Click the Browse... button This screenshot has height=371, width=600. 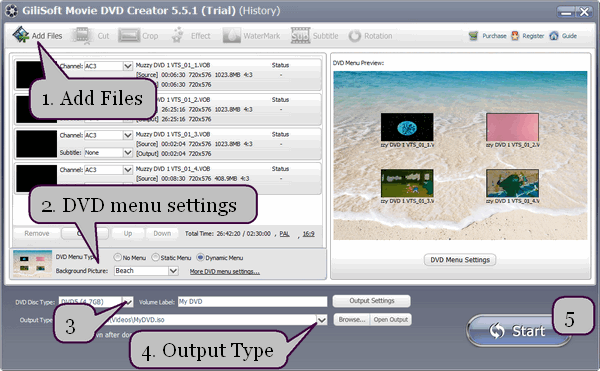coord(352,319)
